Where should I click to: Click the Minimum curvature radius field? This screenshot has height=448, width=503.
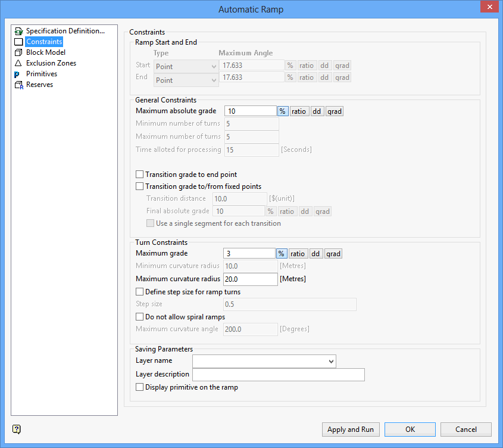[251, 266]
